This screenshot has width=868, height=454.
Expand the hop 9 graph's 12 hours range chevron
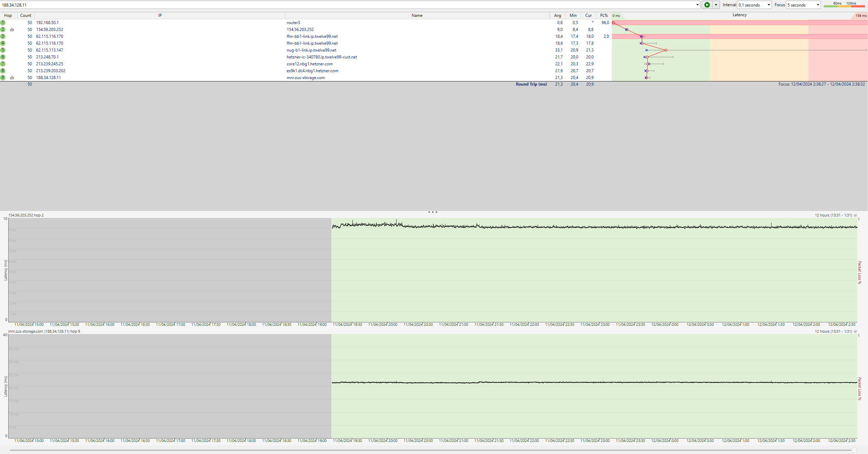coord(855,332)
